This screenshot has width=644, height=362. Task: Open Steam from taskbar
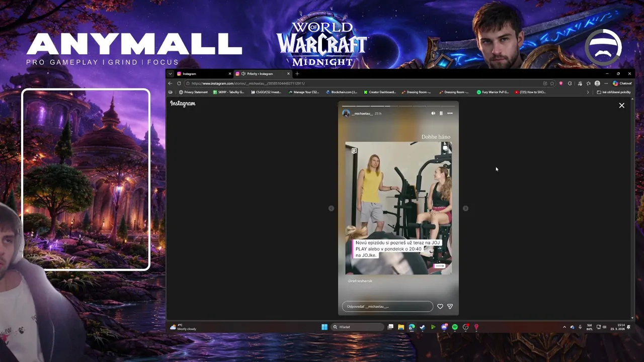[422, 327]
